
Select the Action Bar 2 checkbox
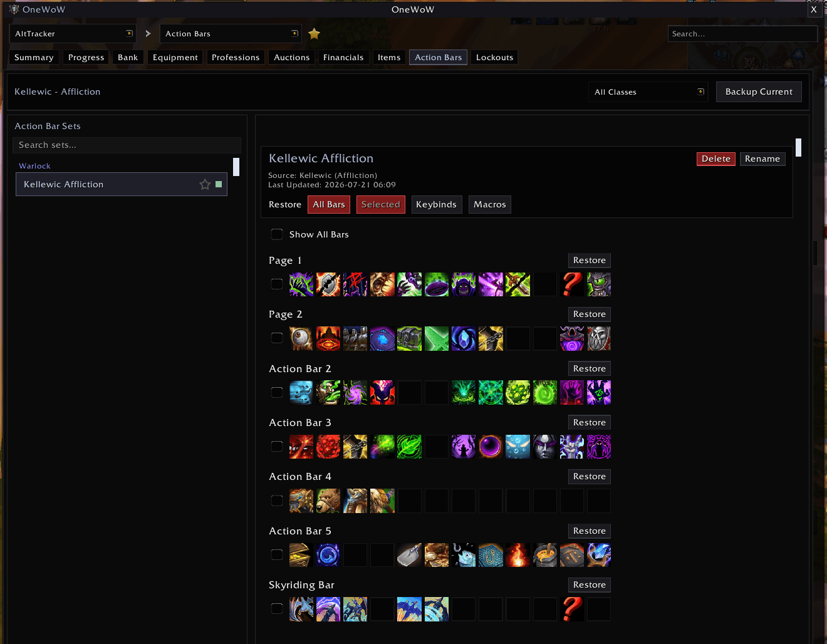[277, 393]
